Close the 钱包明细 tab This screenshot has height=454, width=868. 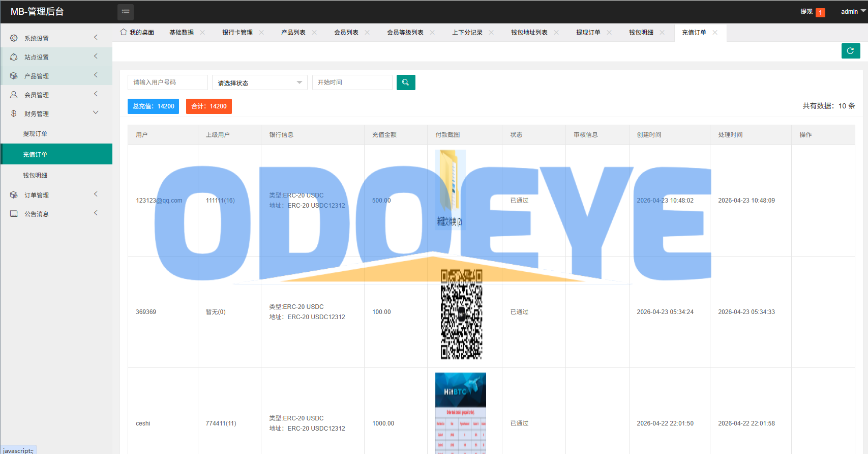pyautogui.click(x=662, y=33)
